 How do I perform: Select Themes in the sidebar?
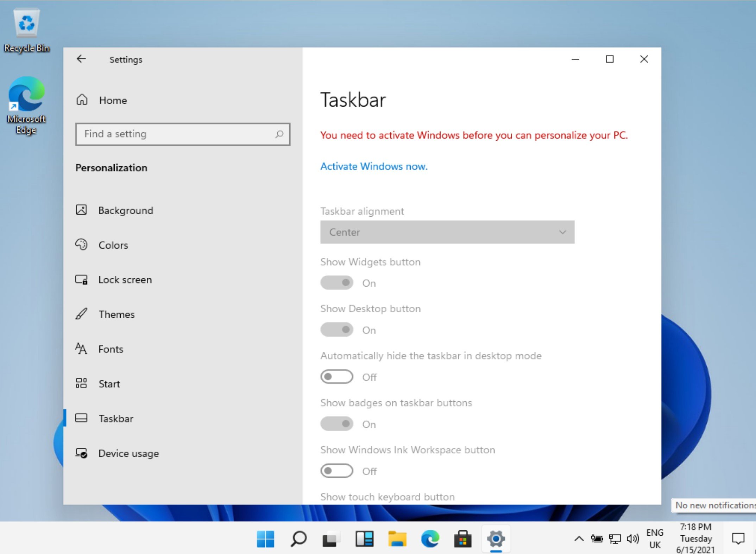116,314
